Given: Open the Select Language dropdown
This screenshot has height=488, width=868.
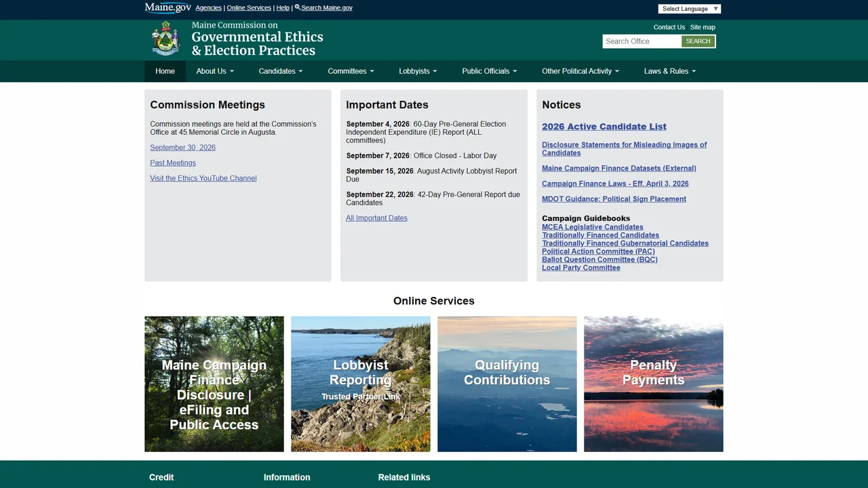Looking at the screenshot, I should [x=689, y=9].
